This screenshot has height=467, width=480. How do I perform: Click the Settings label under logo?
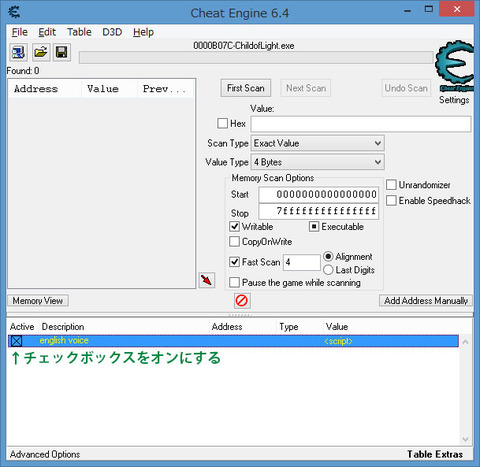[x=454, y=100]
